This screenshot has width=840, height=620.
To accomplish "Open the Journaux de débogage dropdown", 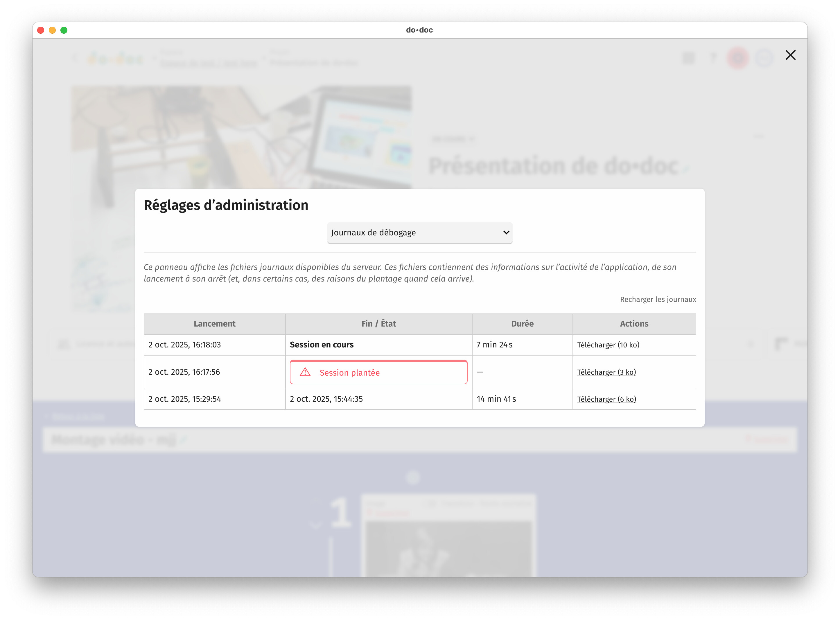I will point(419,232).
